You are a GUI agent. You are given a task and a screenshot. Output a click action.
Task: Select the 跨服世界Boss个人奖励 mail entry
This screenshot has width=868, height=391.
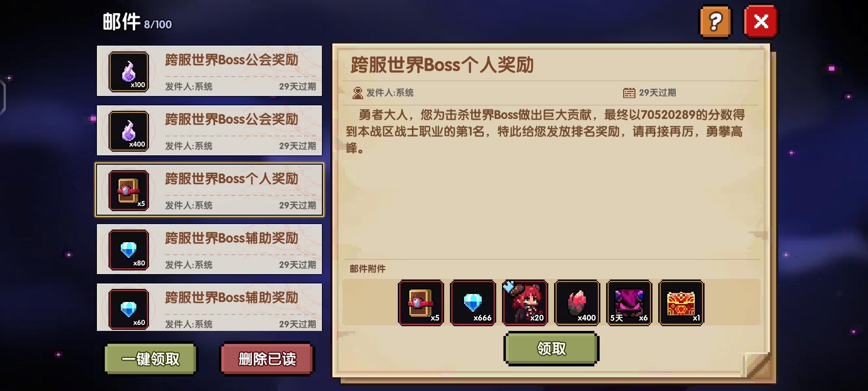click(x=209, y=190)
